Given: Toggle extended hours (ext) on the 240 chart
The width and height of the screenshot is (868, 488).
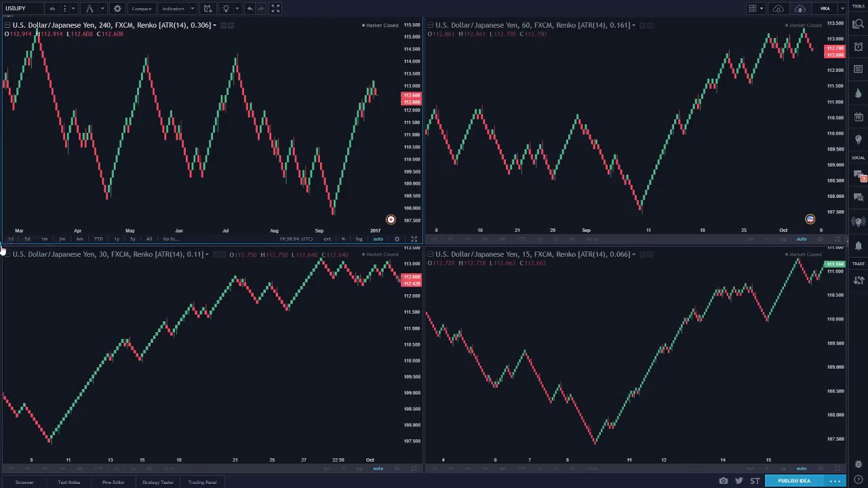Looking at the screenshot, I should point(328,239).
